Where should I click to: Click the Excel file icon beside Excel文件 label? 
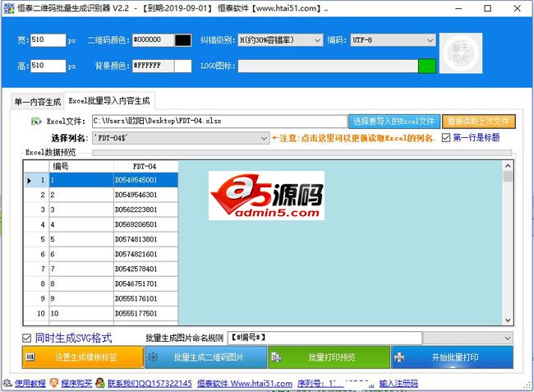36,121
